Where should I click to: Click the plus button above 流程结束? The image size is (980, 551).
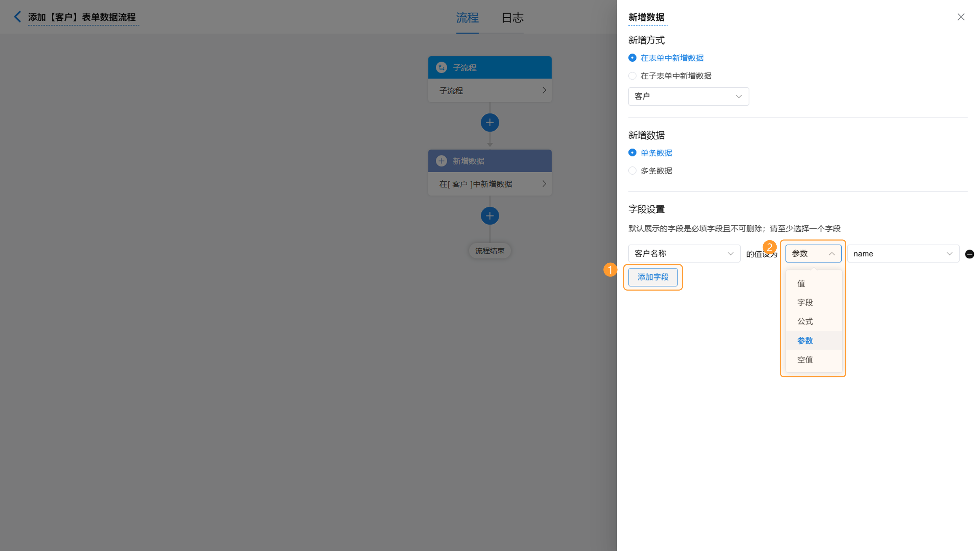click(490, 216)
